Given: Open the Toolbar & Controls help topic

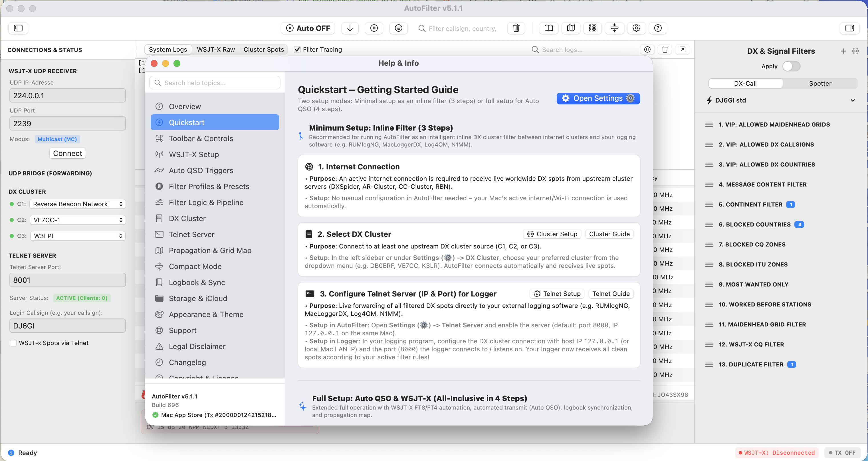Looking at the screenshot, I should click(x=215, y=138).
